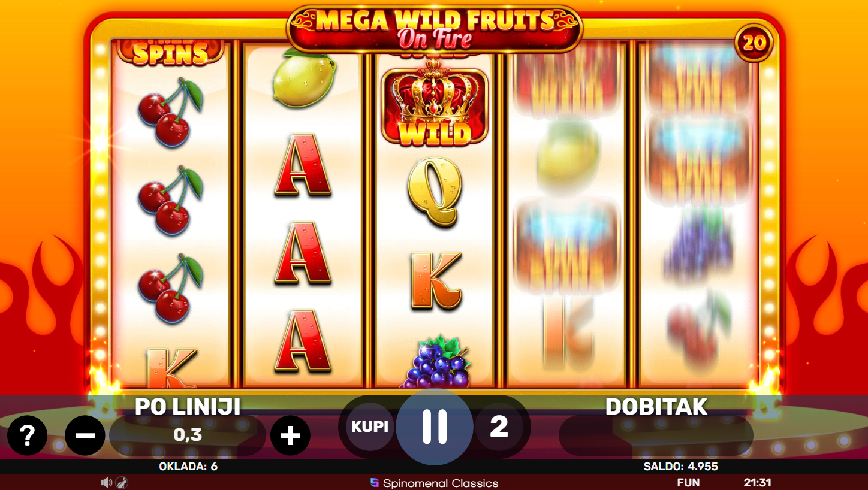Click the 20 paylines badge
Viewport: 868px width, 490px height.
pyautogui.click(x=754, y=43)
